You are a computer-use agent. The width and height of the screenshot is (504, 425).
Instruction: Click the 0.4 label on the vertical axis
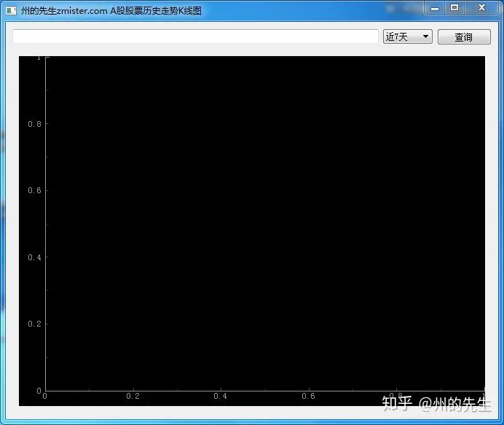[34, 257]
